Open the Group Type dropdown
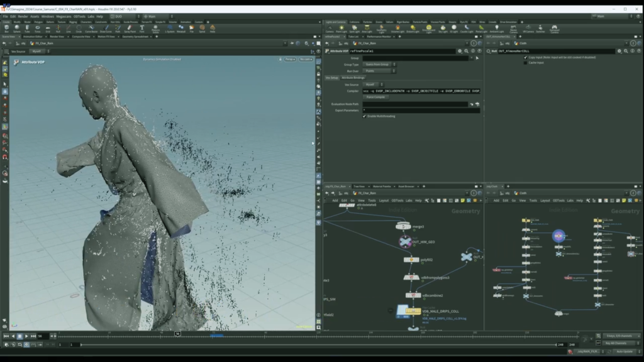 point(379,65)
